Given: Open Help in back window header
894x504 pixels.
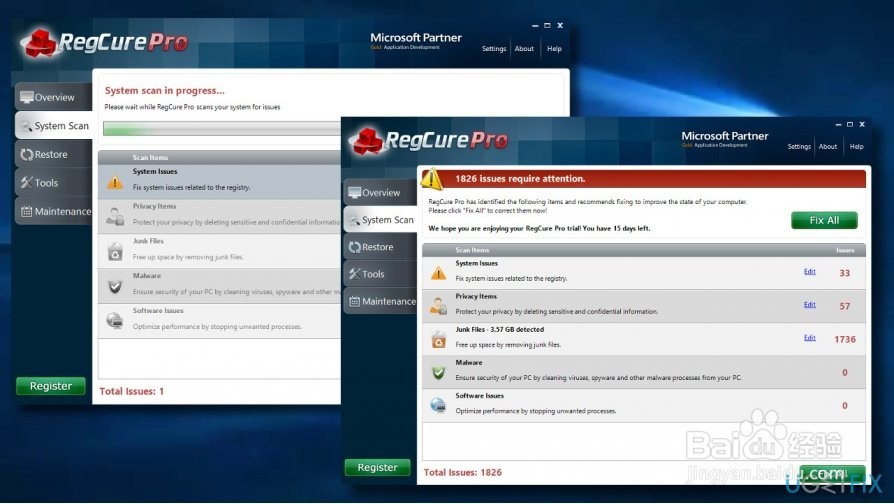Looking at the screenshot, I should [554, 48].
